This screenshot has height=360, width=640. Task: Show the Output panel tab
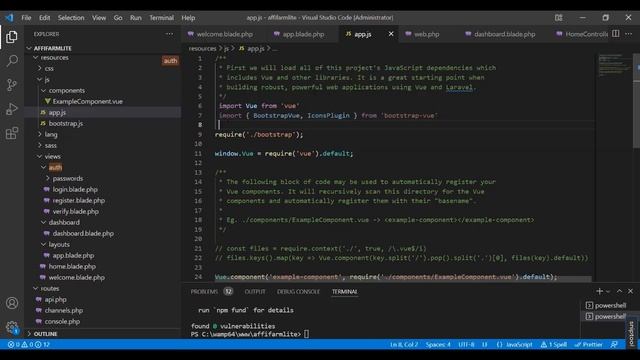click(255, 291)
